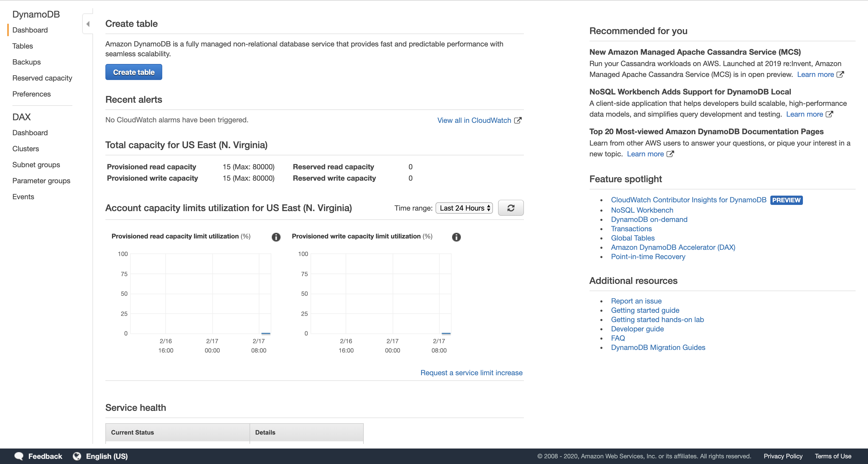This screenshot has width=868, height=464.
Task: Open DAX Clusters navigation item
Action: [x=26, y=149]
